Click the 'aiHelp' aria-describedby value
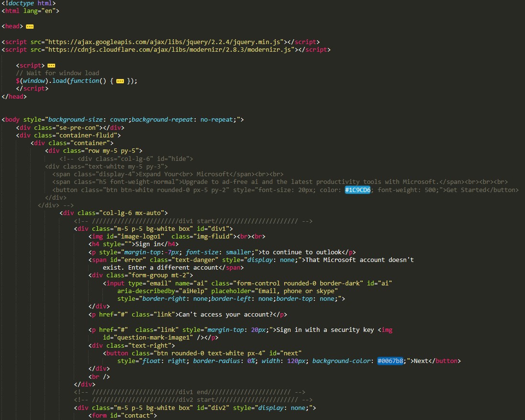The width and height of the screenshot is (525, 420). [193, 291]
